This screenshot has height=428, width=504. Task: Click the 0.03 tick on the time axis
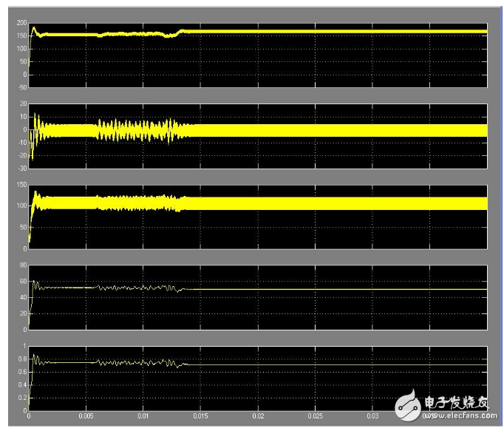[372, 417]
